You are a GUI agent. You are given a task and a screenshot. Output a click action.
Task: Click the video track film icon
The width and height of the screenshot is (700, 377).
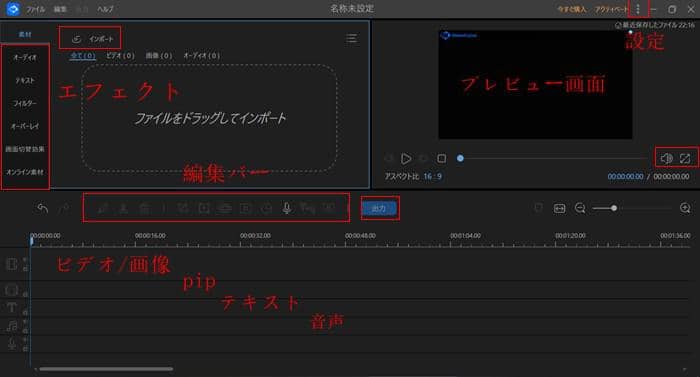coord(12,264)
